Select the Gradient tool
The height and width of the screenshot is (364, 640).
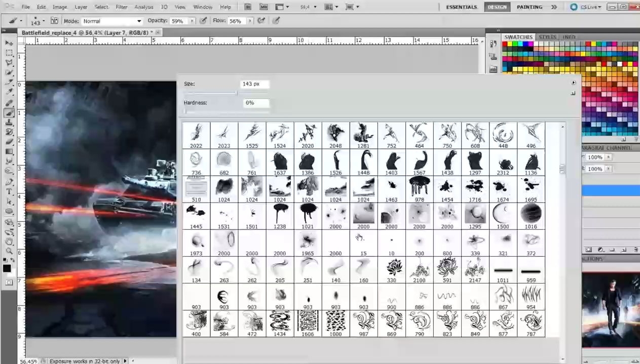[9, 152]
